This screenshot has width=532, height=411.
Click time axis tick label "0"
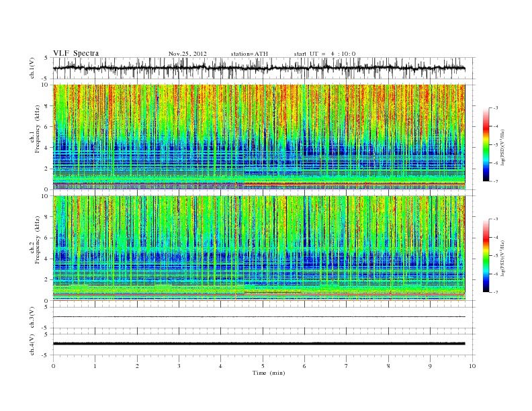coord(53,366)
